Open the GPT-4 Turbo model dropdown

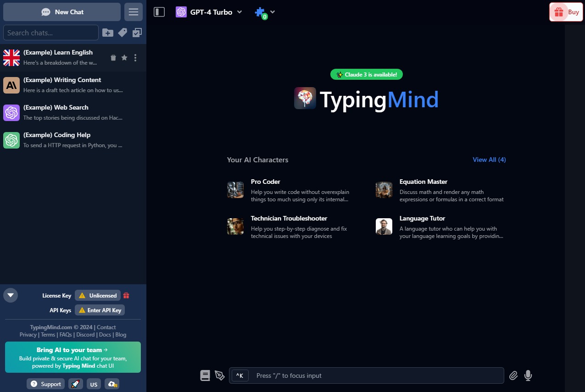[x=209, y=12]
